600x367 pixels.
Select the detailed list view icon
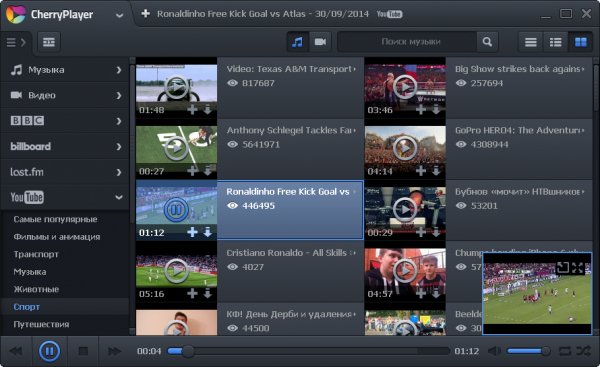[x=555, y=42]
